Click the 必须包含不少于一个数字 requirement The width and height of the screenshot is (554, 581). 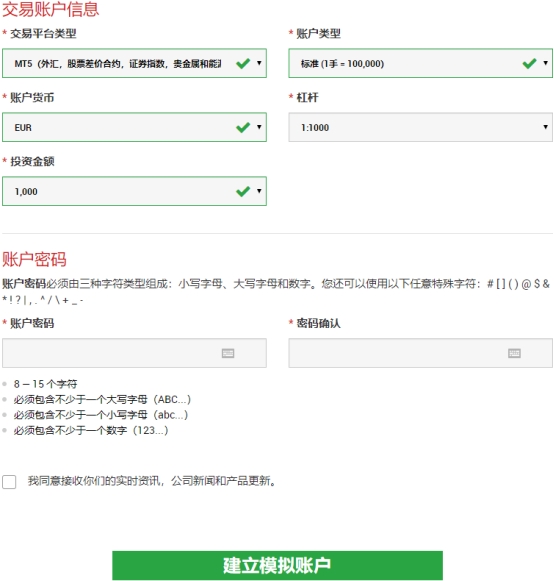pos(91,430)
